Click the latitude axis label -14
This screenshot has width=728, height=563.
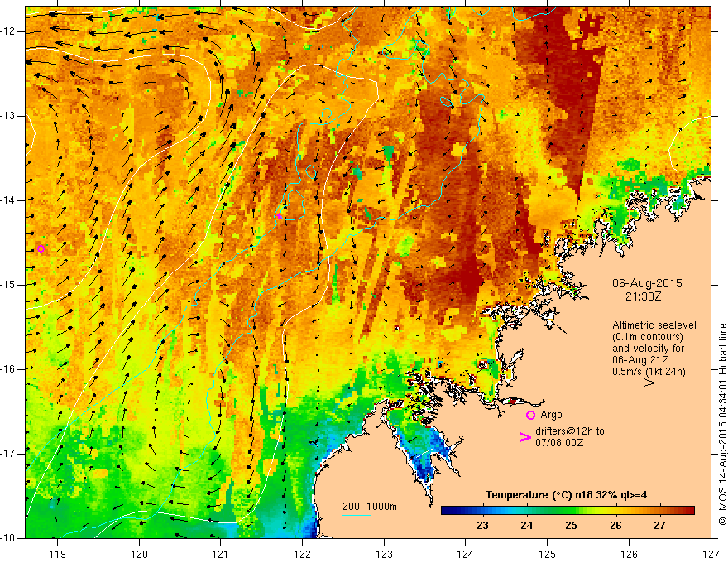click(8, 200)
